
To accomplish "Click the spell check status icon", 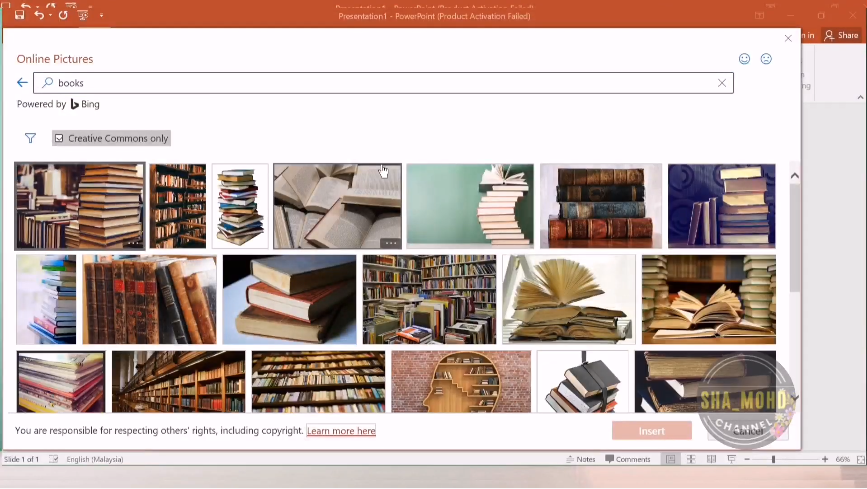I will click(x=54, y=459).
